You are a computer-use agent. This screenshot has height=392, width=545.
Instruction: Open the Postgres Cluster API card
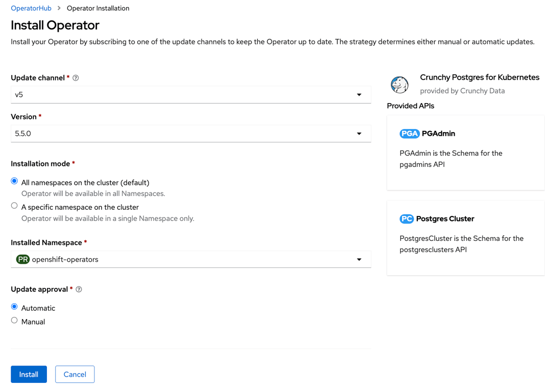pyautogui.click(x=466, y=238)
